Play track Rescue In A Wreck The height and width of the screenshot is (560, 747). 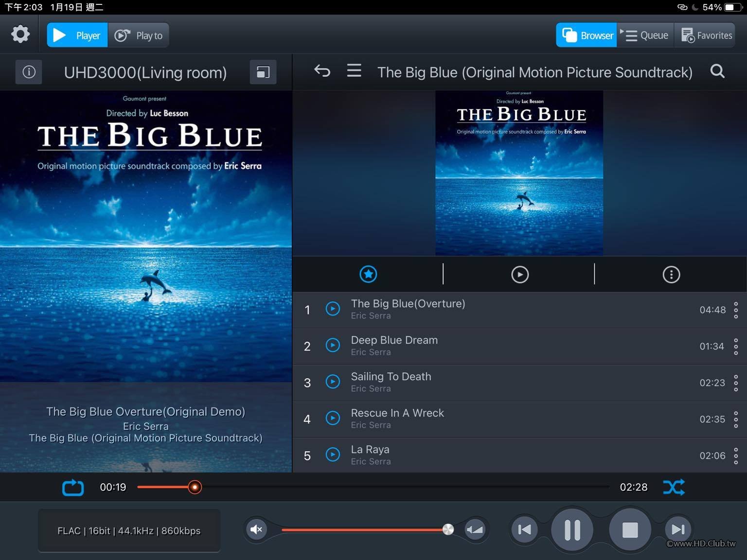point(333,418)
